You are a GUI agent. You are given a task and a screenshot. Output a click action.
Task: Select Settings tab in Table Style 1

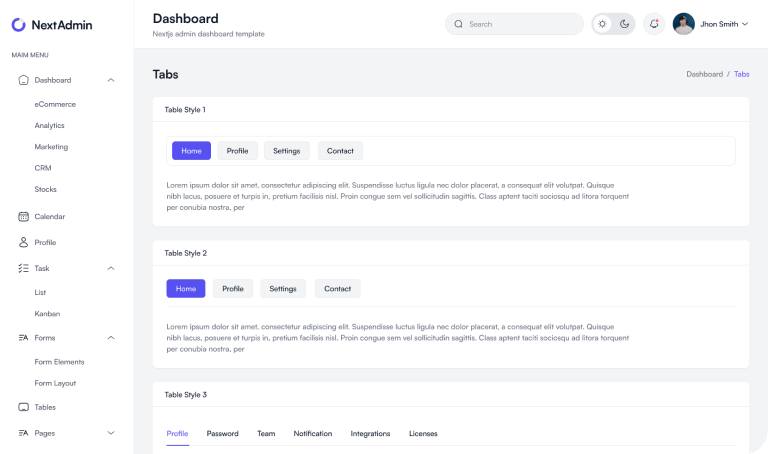click(x=286, y=151)
